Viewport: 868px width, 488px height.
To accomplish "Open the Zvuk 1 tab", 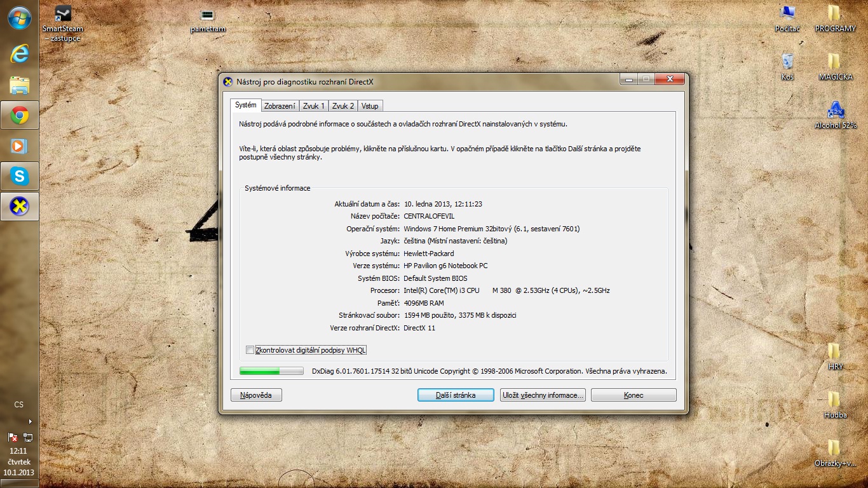I will (314, 106).
